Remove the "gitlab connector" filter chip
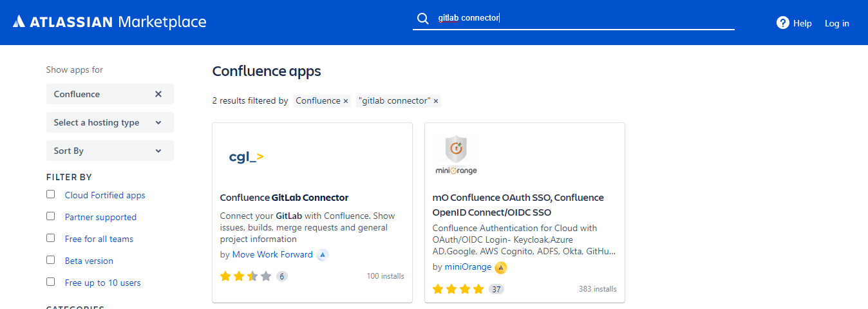This screenshot has width=868, height=309. coord(436,101)
